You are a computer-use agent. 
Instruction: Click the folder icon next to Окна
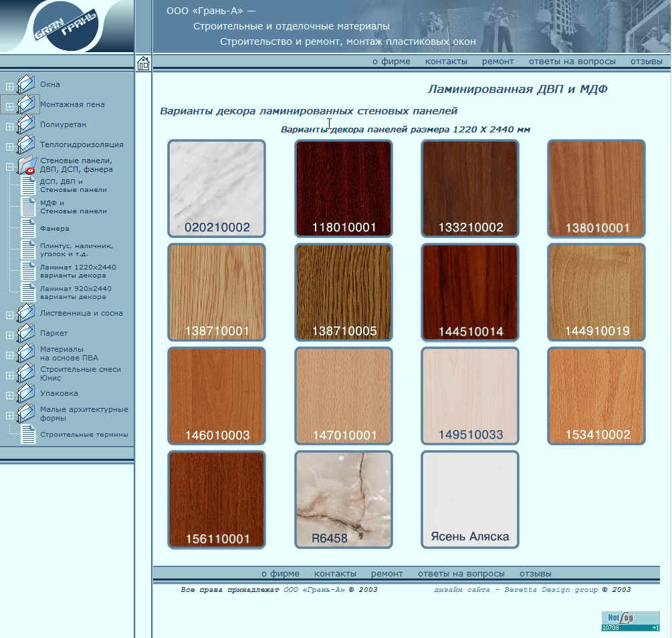[25, 84]
